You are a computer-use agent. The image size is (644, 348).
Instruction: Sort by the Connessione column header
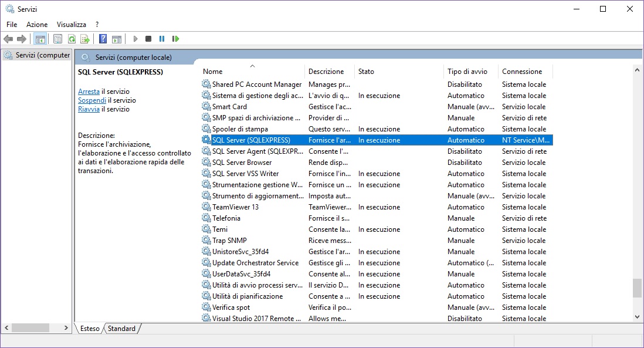[x=526, y=72]
